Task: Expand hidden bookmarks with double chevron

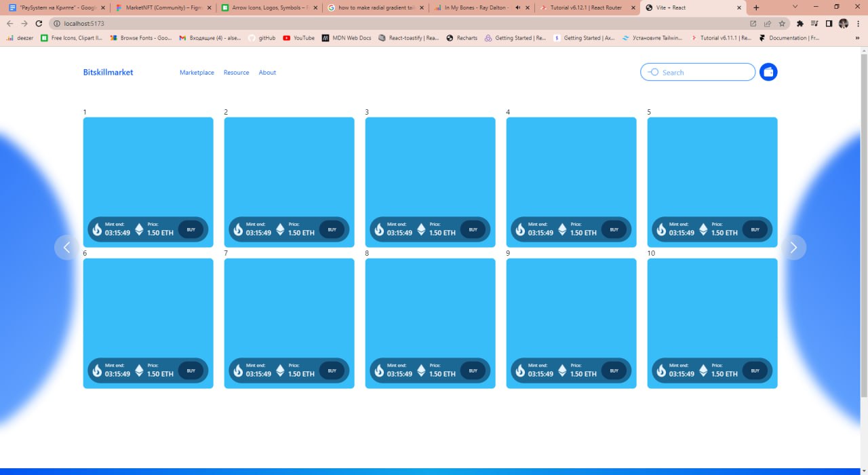Action: [857, 38]
